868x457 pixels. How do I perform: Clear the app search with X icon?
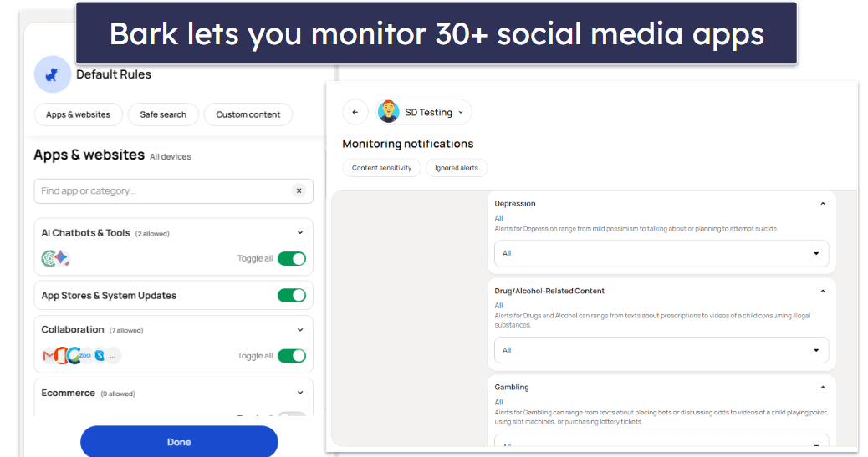coord(299,191)
